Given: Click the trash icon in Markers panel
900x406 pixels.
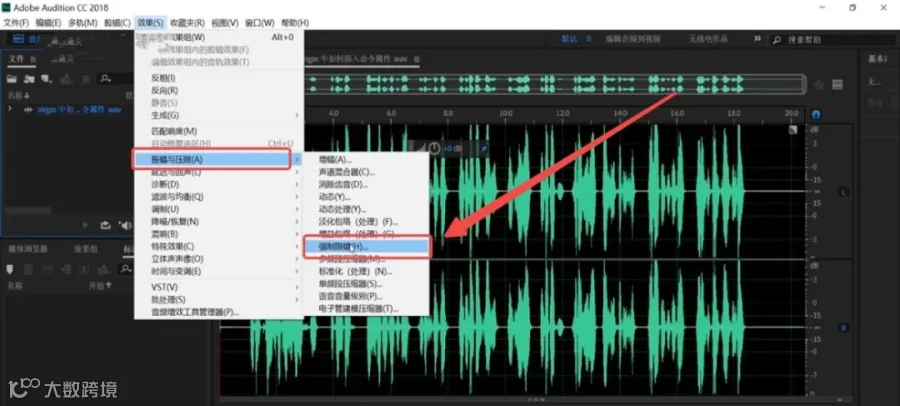Looking at the screenshot, I should pyautogui.click(x=28, y=269).
